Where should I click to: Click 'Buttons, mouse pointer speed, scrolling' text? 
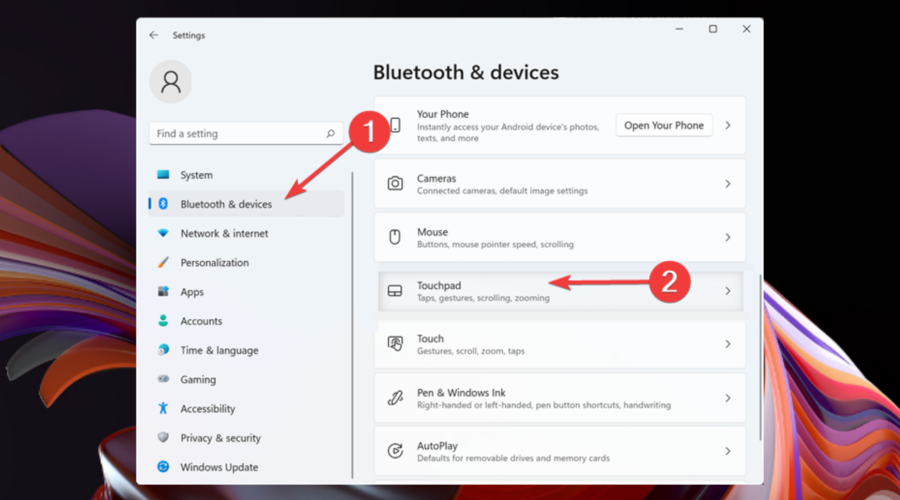click(495, 245)
